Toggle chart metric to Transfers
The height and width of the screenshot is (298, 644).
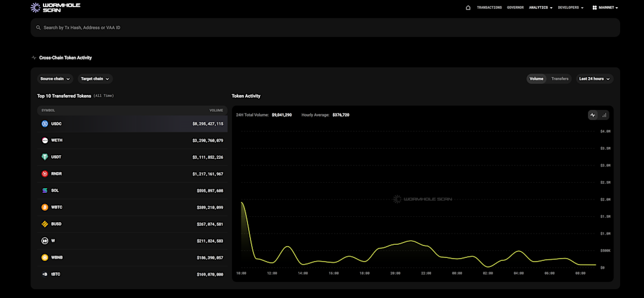560,79
